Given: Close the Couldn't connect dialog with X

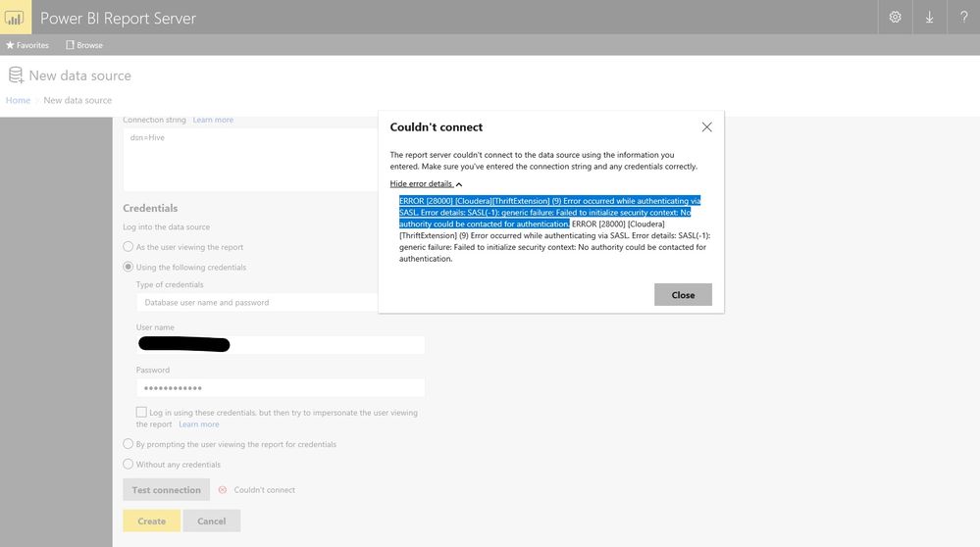Looking at the screenshot, I should (x=707, y=126).
